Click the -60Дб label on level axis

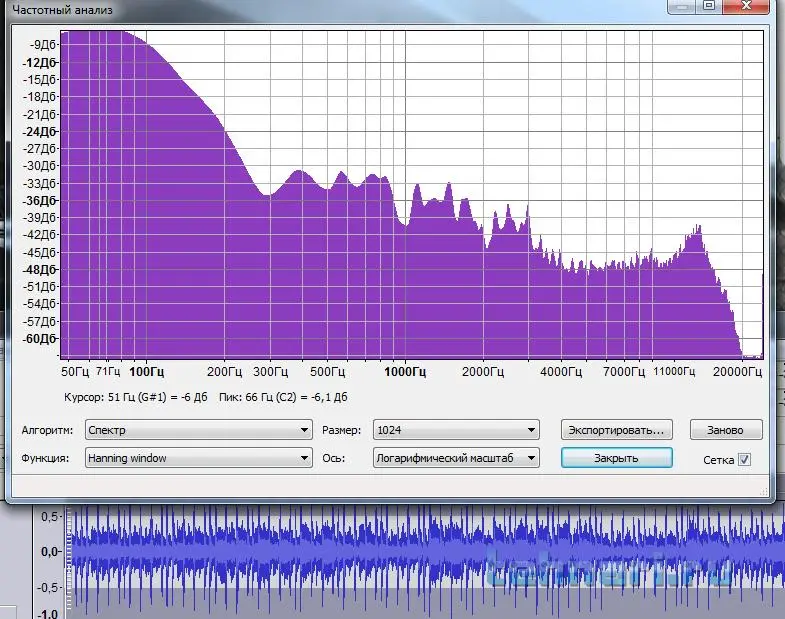41,338
